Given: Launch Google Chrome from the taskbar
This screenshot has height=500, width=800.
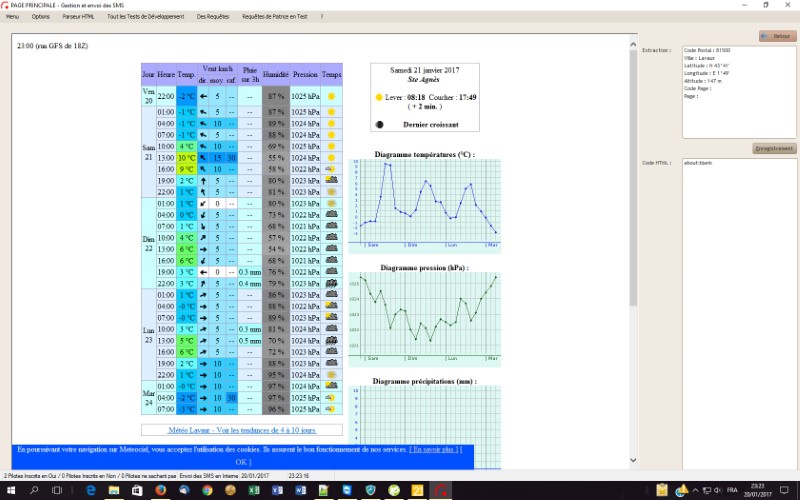Looking at the screenshot, I should tap(207, 490).
